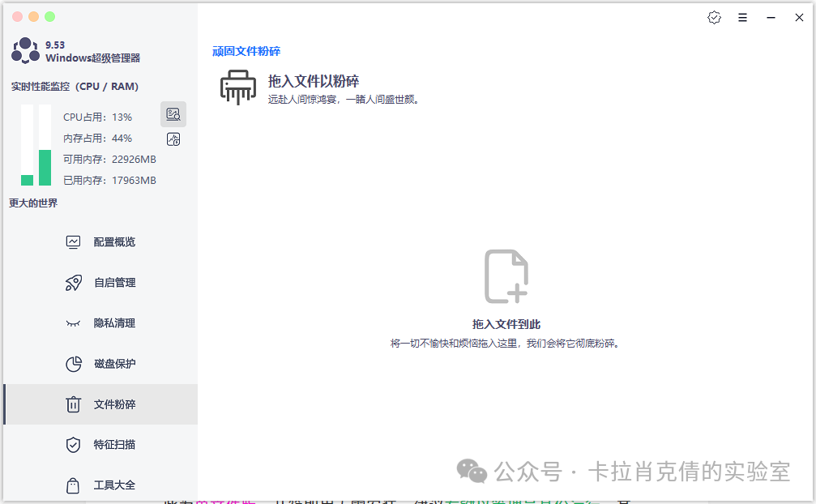Click the add-file icon in the drop zone
Image resolution: width=816 pixels, height=504 pixels.
[506, 276]
